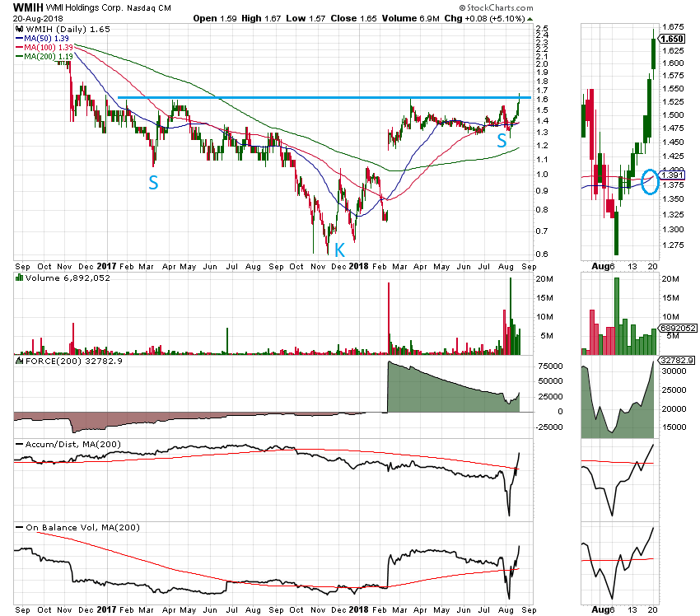The width and height of the screenshot is (700, 616).
Task: Click the StockCharts.com attribution text
Action: coord(496,7)
